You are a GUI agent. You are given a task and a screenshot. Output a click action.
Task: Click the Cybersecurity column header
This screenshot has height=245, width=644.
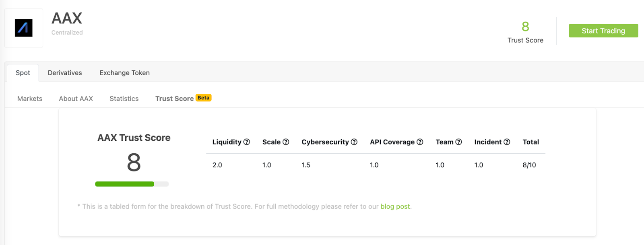coord(325,142)
